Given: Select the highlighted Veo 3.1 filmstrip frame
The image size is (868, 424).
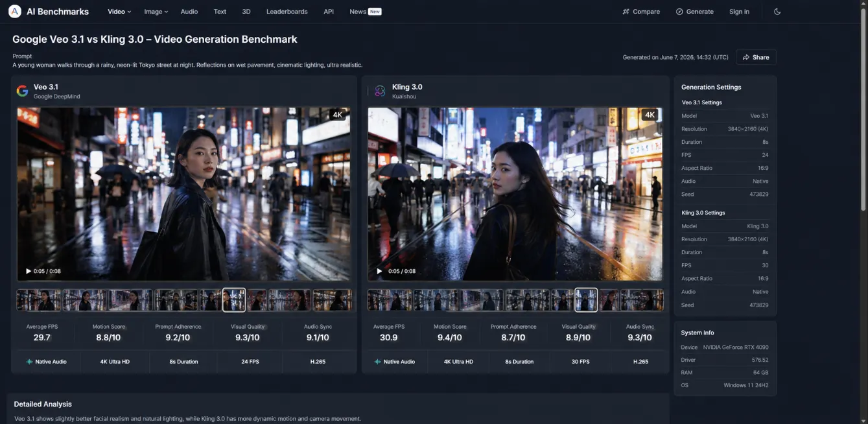Looking at the screenshot, I should click(234, 300).
